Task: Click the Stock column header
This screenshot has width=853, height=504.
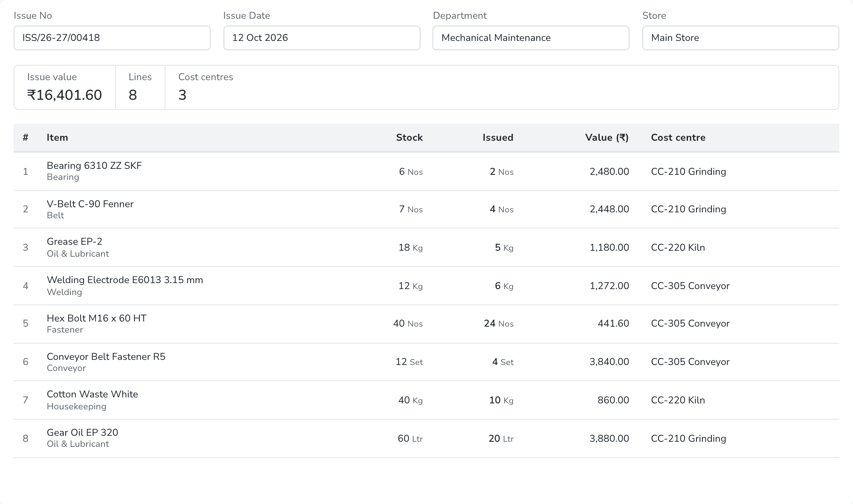Action: 409,138
